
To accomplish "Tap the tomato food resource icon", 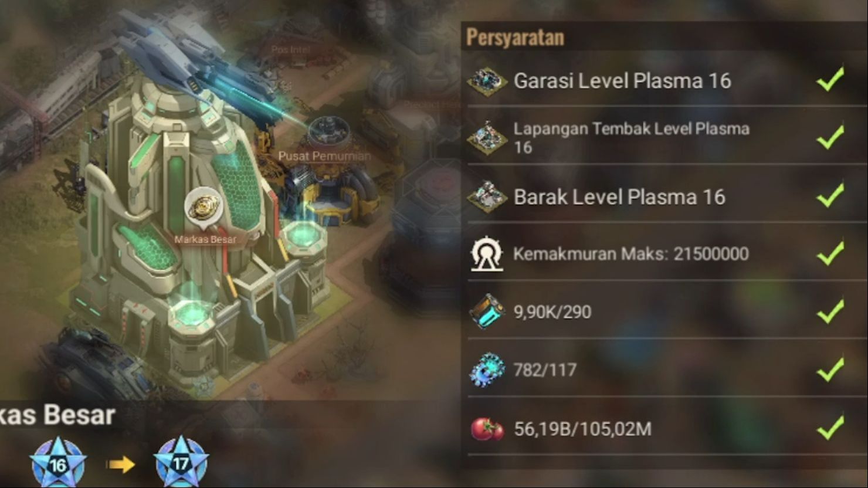I will pyautogui.click(x=487, y=429).
